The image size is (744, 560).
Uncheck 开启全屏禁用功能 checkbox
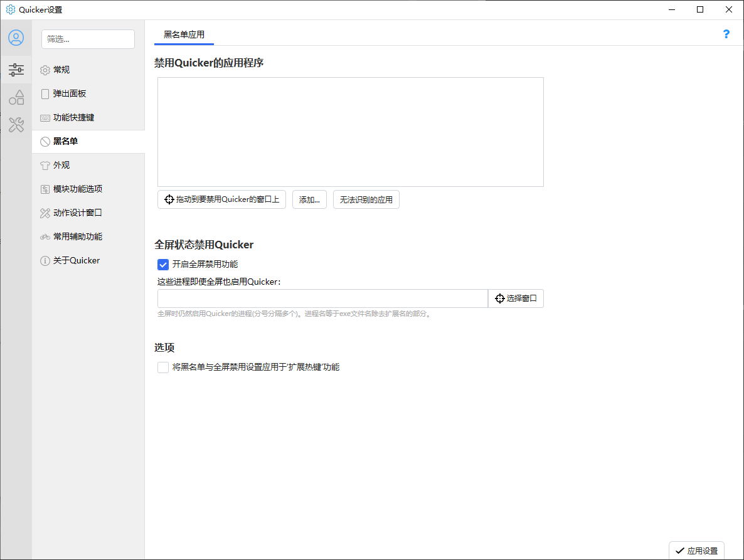(x=162, y=265)
